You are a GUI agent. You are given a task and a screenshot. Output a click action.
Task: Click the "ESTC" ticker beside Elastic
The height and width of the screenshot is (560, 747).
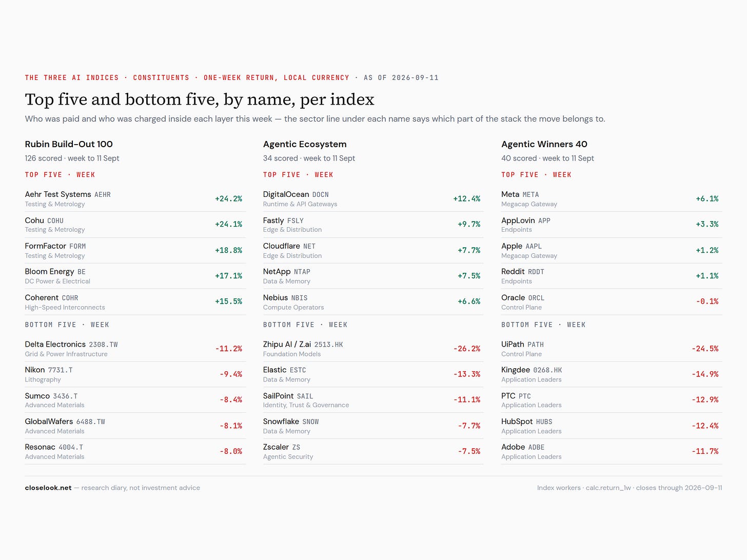[298, 370]
